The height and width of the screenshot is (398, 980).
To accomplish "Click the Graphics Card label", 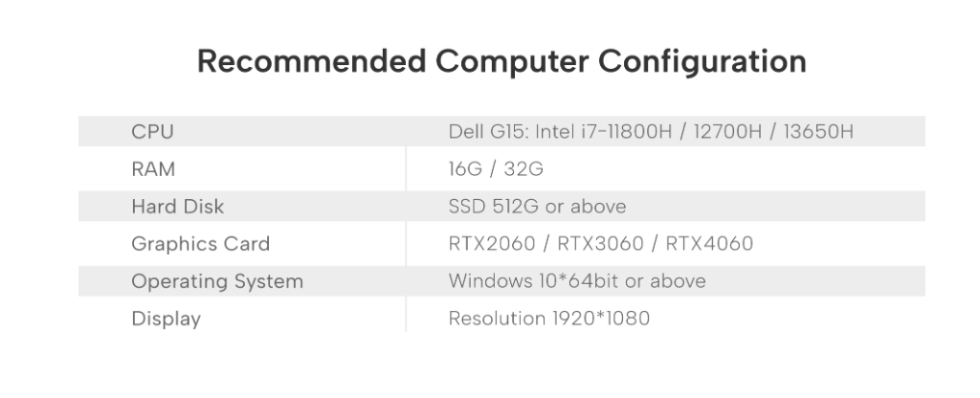I will (x=200, y=244).
